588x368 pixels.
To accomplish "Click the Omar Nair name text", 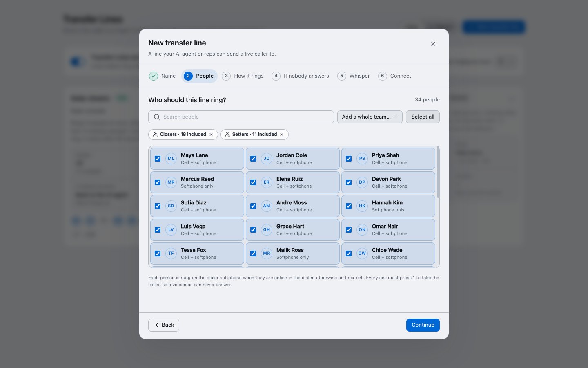I will 385,227.
